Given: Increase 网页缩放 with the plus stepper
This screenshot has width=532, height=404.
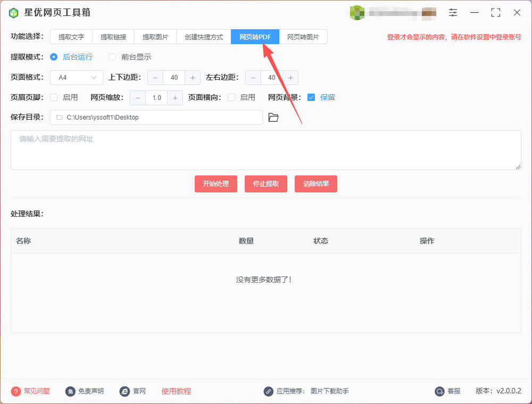Looking at the screenshot, I should point(175,97).
